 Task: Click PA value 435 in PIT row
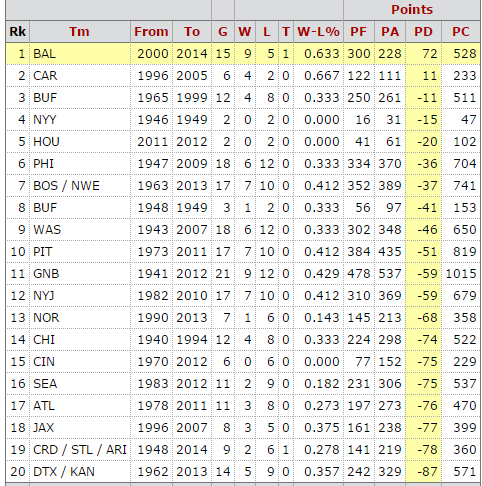390,252
